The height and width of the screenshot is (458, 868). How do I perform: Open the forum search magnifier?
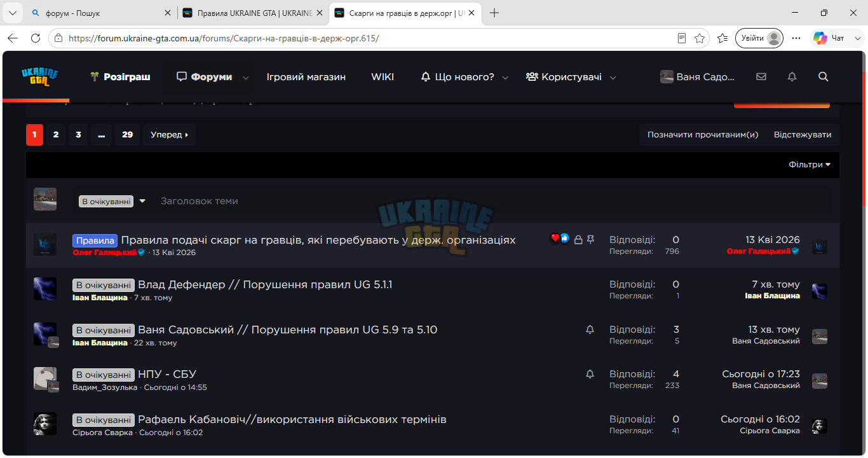coord(824,77)
